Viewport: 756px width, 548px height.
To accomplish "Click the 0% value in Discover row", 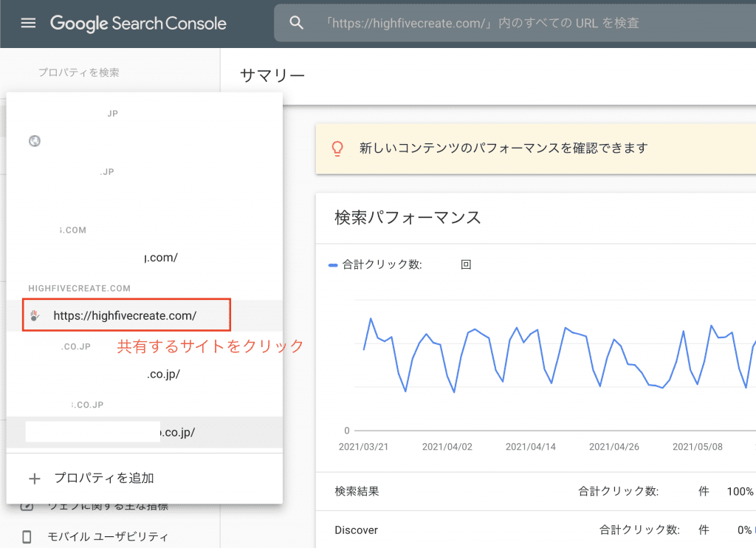I will (744, 530).
